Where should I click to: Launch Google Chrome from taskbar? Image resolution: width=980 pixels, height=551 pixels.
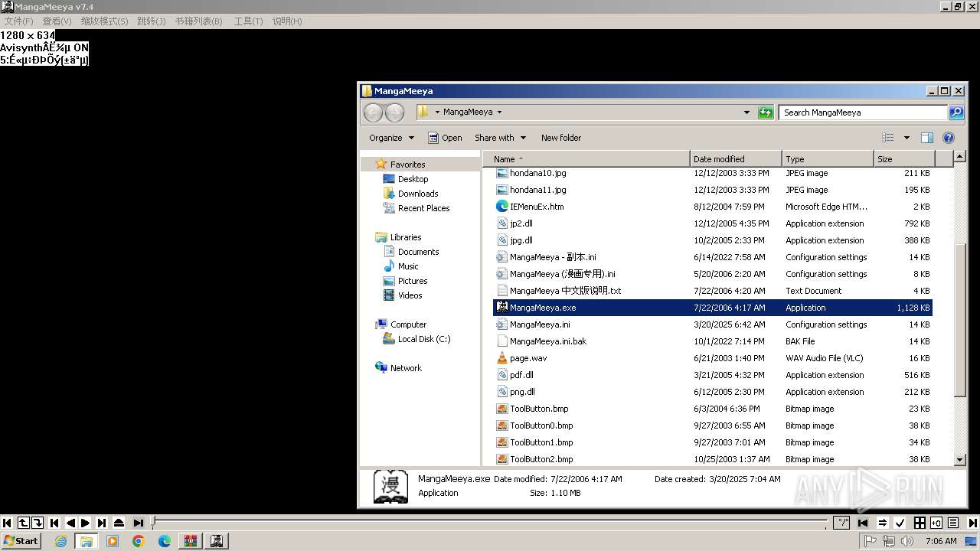(x=139, y=541)
